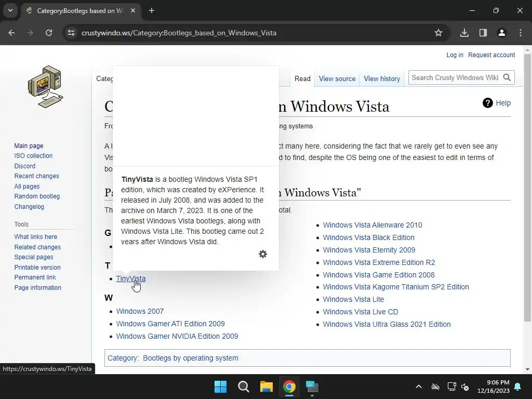The height and width of the screenshot is (399, 532).
Task: Toggle Chrome side panel icon
Action: point(483,33)
